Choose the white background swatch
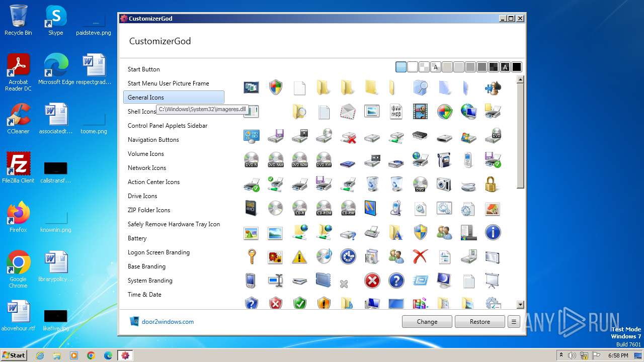Screen dimensions: 644x362 tap(413, 67)
